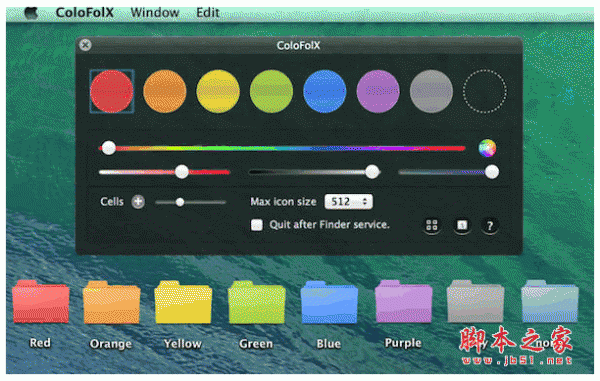Click the empty dotted color cell
The image size is (600, 381).
(x=485, y=91)
